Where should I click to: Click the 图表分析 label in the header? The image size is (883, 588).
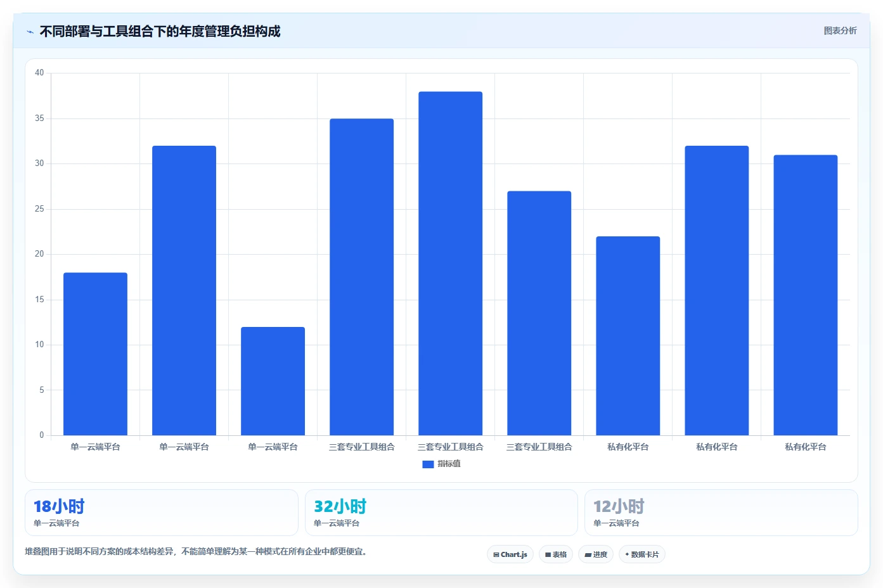[840, 30]
